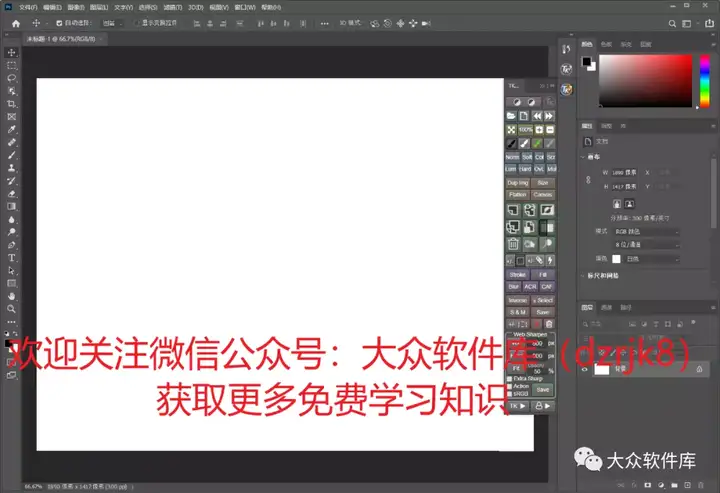This screenshot has height=493, width=720.
Task: Click the foreground black color swatch
Action: pyautogui.click(x=586, y=62)
